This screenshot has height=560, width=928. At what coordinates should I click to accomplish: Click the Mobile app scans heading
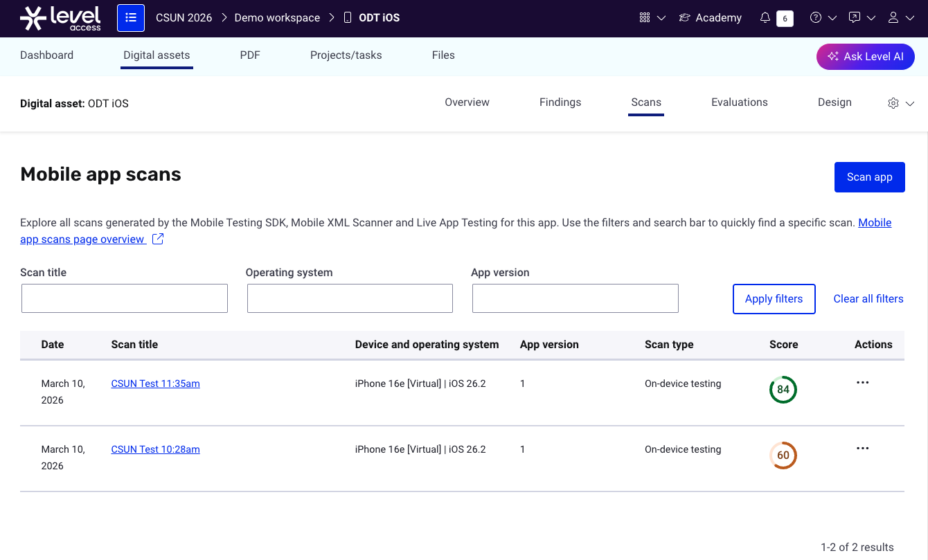(x=100, y=174)
